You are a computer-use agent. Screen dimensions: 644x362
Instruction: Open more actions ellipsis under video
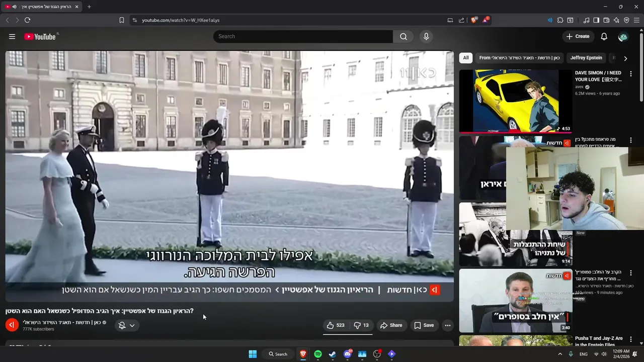point(447,325)
